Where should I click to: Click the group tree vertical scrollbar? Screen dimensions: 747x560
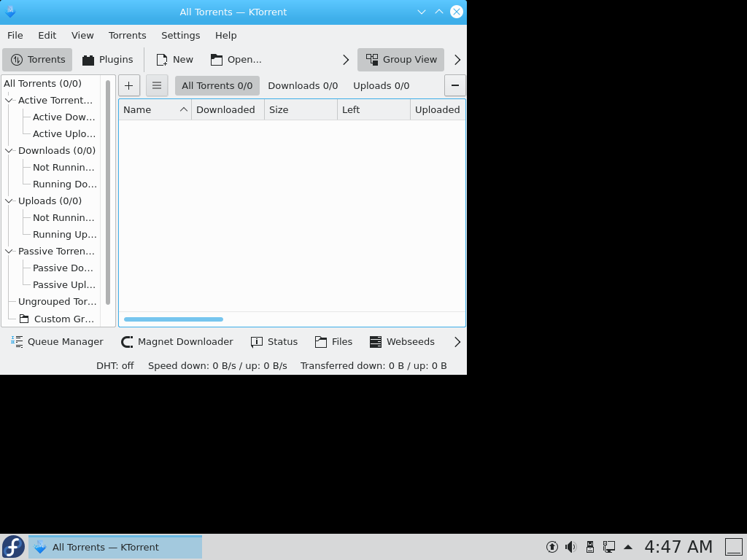click(x=108, y=192)
